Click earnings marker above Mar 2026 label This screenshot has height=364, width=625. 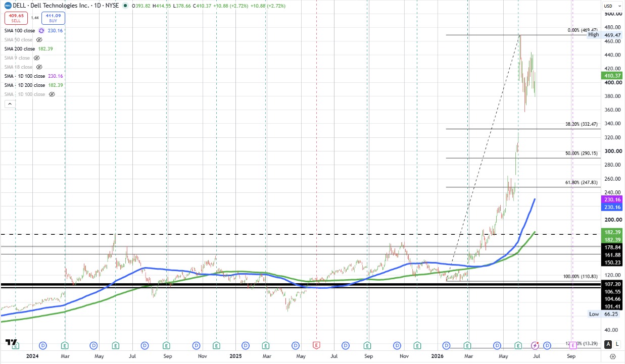(x=468, y=345)
